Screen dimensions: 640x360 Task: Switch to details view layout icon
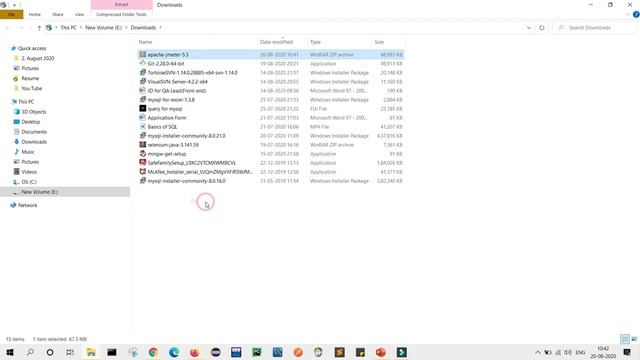click(x=624, y=339)
